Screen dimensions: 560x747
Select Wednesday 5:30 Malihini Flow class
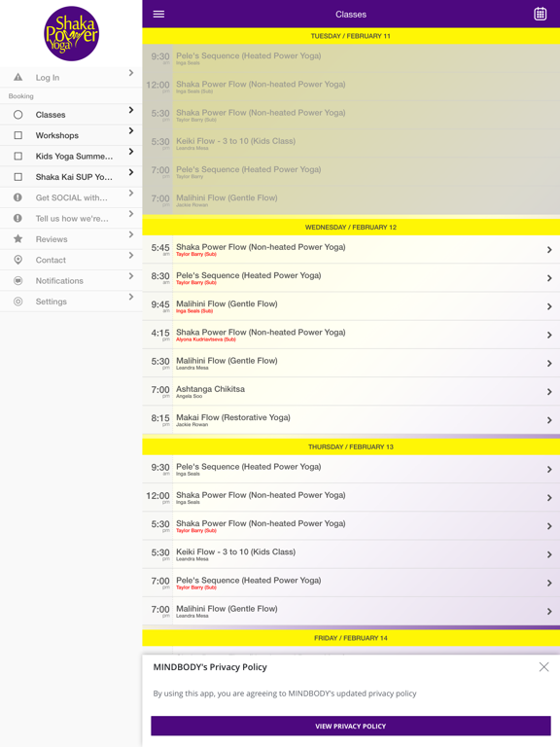point(351,363)
